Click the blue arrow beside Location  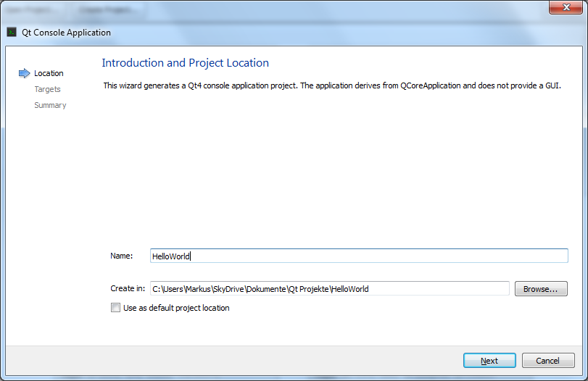pos(24,73)
